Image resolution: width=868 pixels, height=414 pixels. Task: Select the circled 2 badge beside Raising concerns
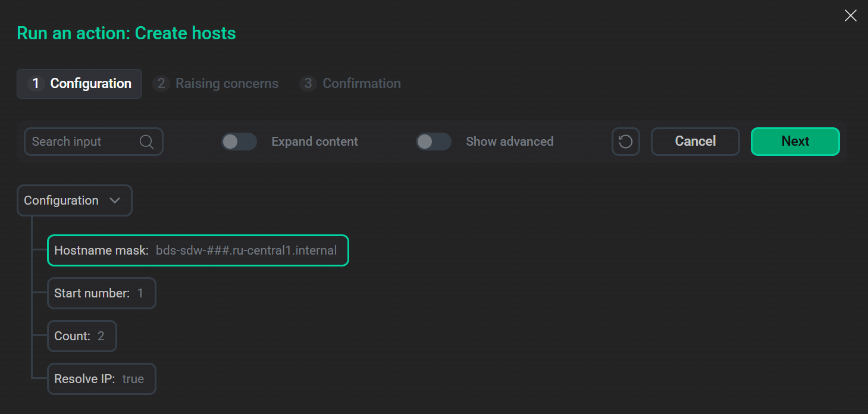click(161, 83)
